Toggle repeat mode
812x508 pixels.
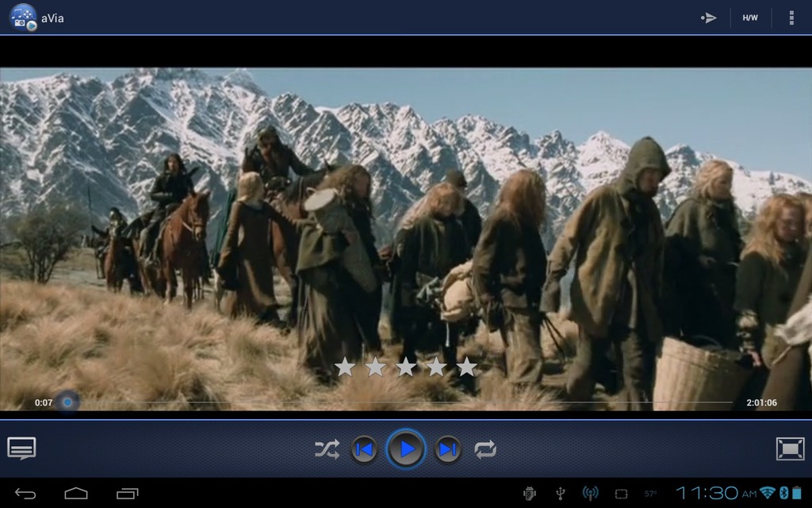485,449
